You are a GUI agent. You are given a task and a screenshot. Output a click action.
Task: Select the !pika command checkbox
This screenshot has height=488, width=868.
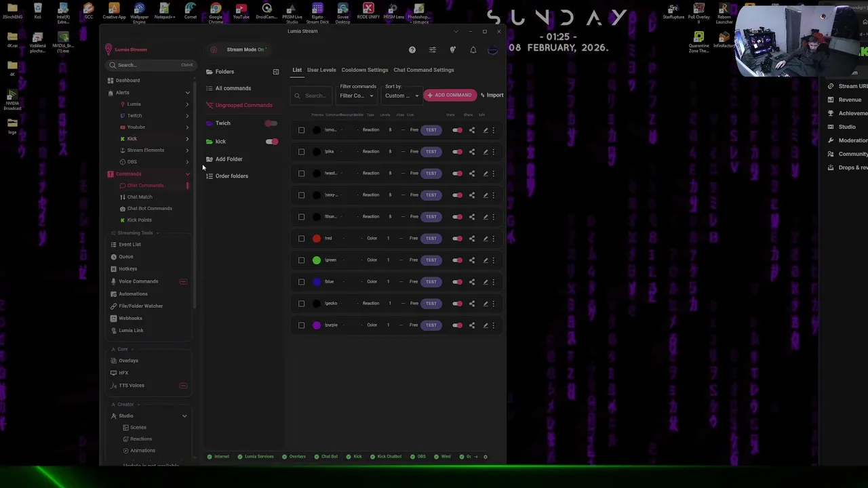pos(301,151)
